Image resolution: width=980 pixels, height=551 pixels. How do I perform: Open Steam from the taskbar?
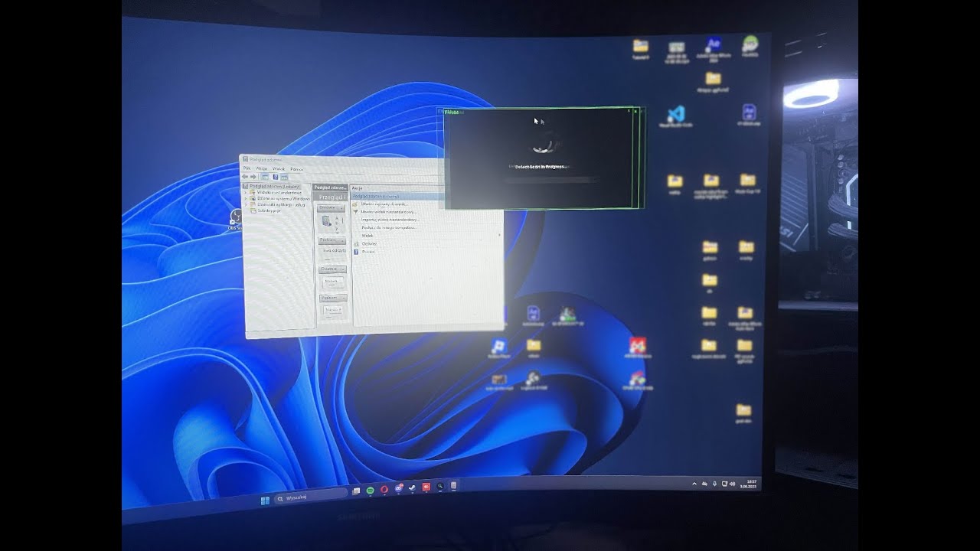(412, 487)
